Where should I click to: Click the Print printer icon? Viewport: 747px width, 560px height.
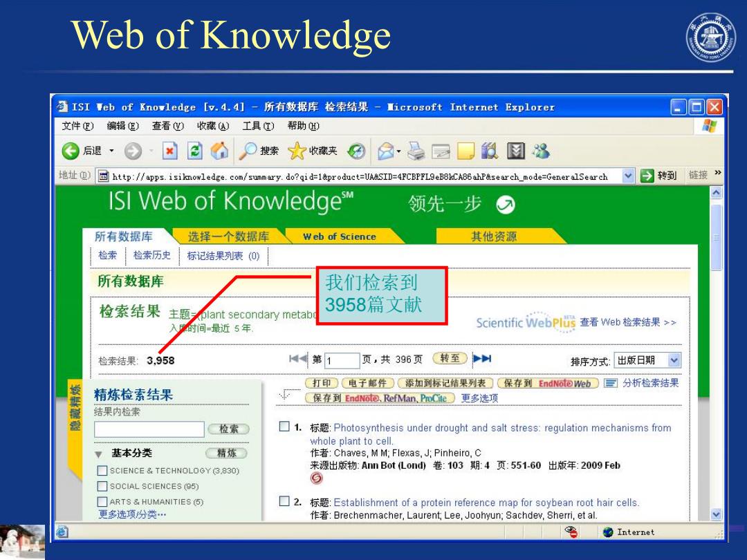coord(416,151)
